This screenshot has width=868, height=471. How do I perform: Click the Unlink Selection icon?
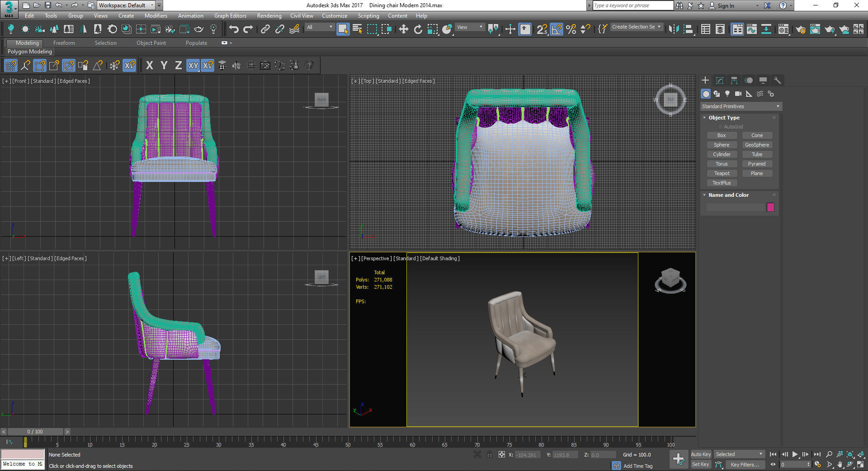pyautogui.click(x=280, y=29)
